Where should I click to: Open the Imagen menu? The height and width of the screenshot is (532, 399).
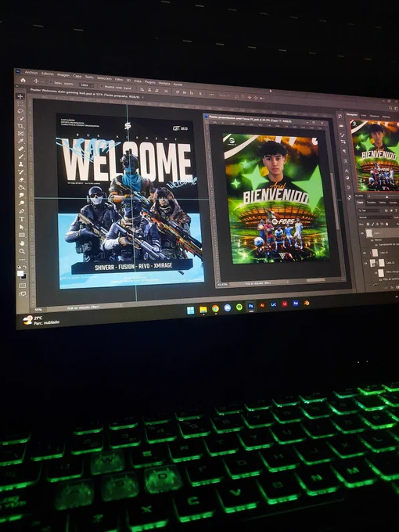[63, 74]
